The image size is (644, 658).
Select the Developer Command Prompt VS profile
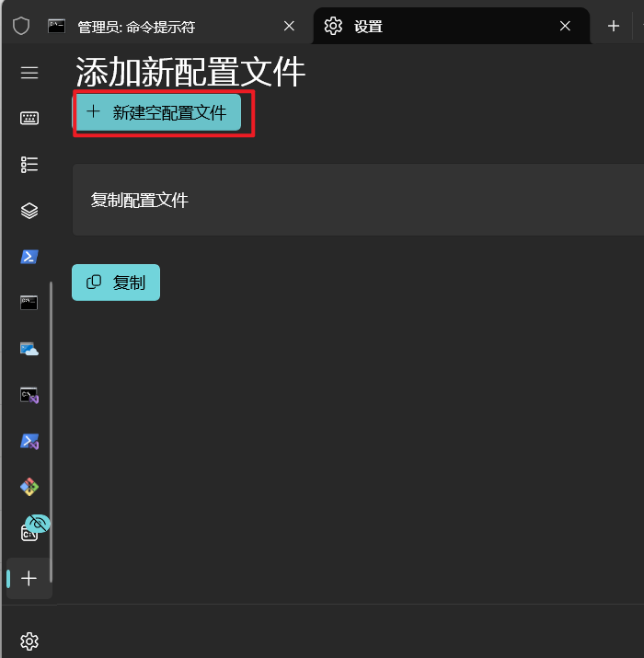[x=29, y=396]
